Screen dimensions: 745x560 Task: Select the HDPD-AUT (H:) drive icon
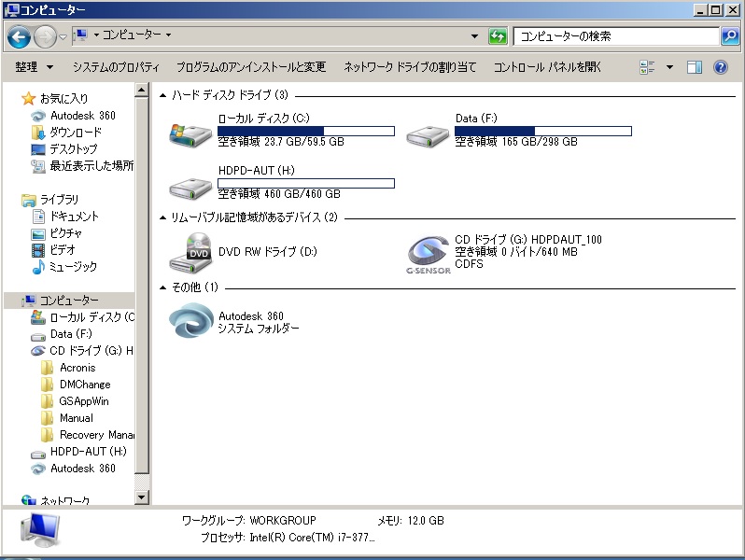(x=190, y=189)
